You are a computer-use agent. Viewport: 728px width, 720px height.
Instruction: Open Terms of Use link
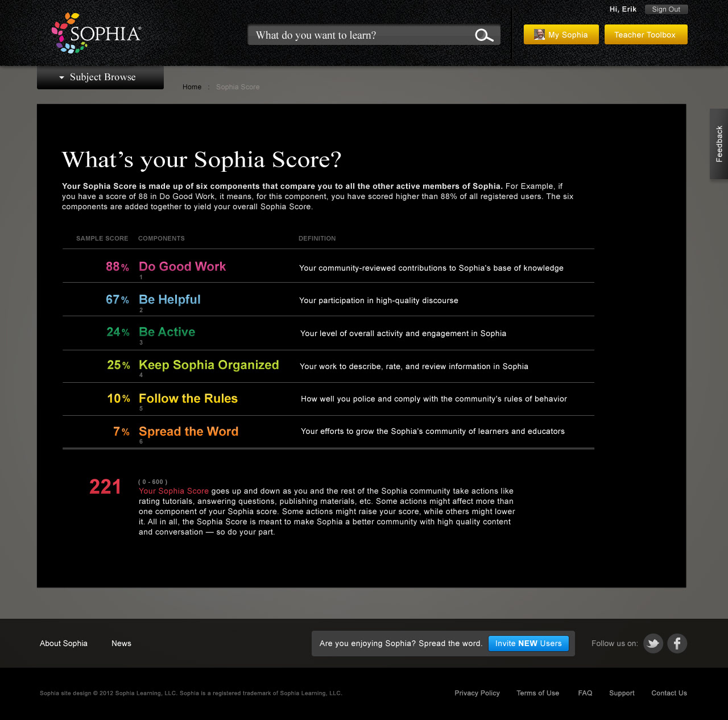(x=537, y=693)
